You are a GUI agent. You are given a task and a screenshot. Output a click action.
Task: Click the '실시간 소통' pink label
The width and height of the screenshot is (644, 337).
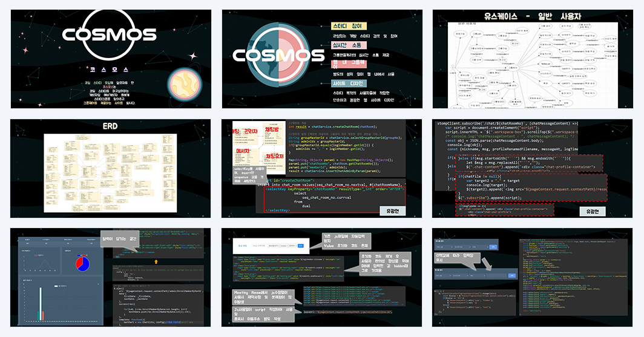pos(348,45)
